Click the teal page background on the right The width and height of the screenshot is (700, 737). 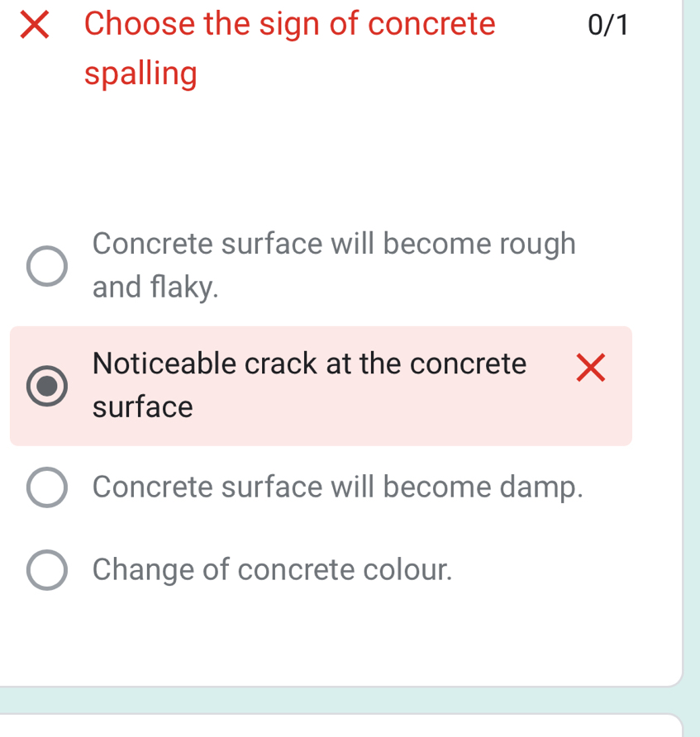click(691, 330)
